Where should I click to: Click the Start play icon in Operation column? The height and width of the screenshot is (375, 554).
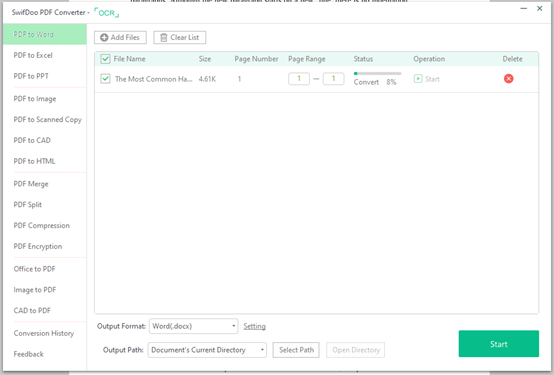418,79
